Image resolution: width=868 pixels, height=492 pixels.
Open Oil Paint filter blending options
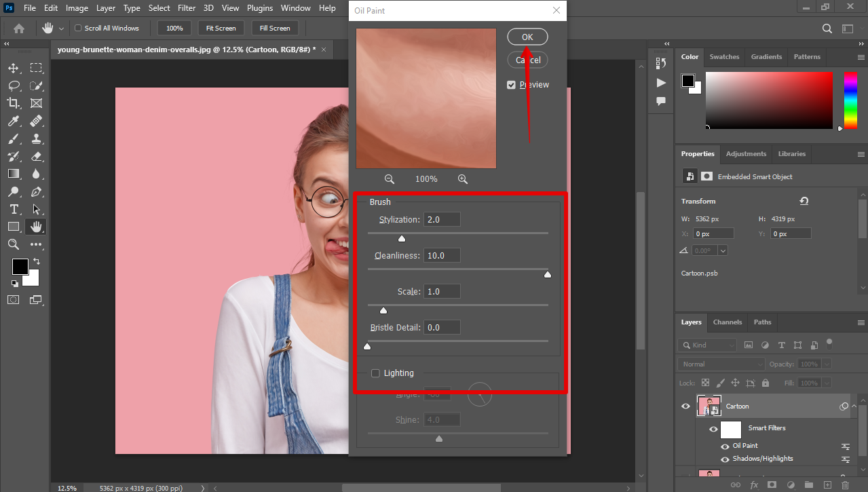[x=846, y=446]
